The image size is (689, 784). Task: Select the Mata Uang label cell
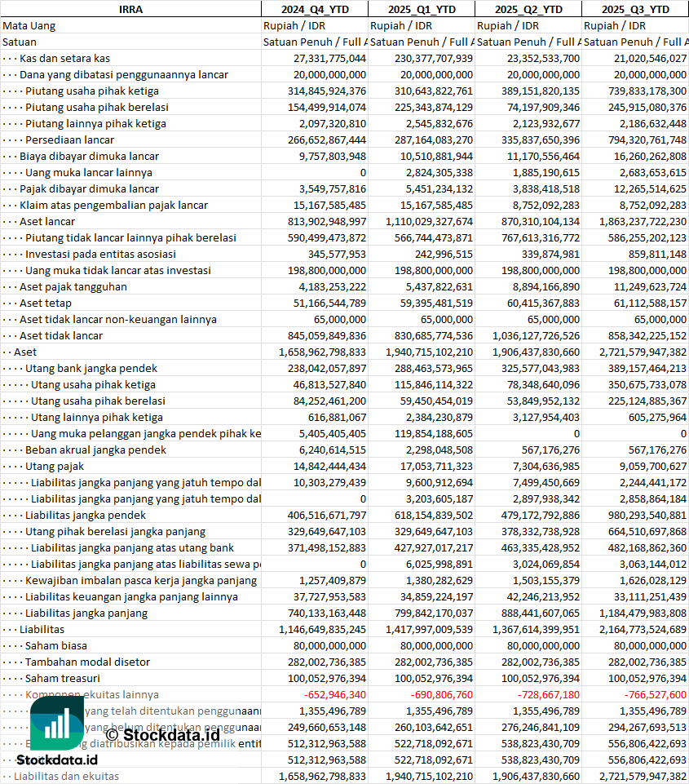(29, 25)
